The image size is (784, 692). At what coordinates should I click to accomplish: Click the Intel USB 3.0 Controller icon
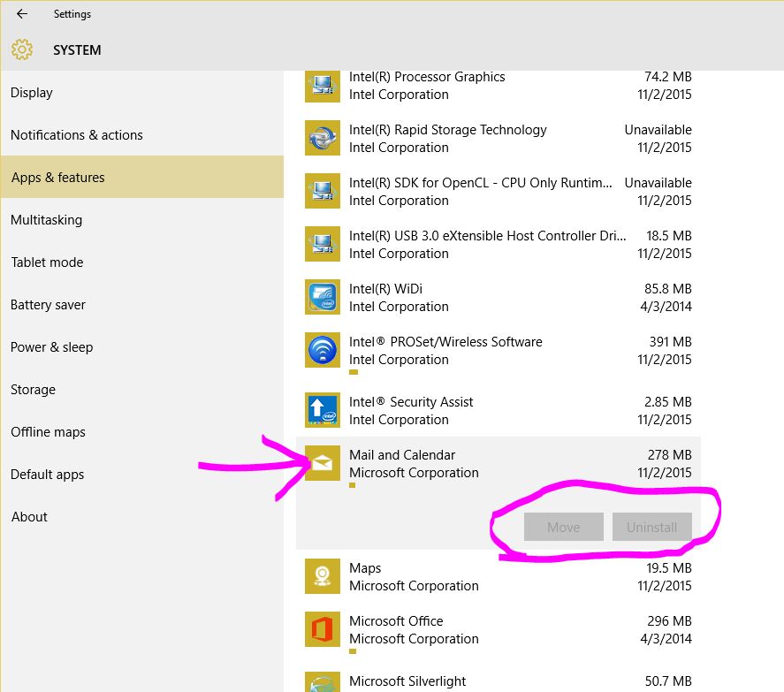pos(323,244)
